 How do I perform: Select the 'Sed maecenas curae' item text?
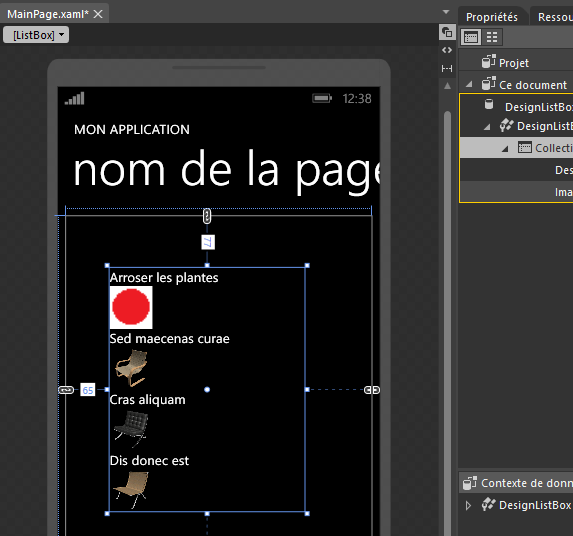point(170,339)
